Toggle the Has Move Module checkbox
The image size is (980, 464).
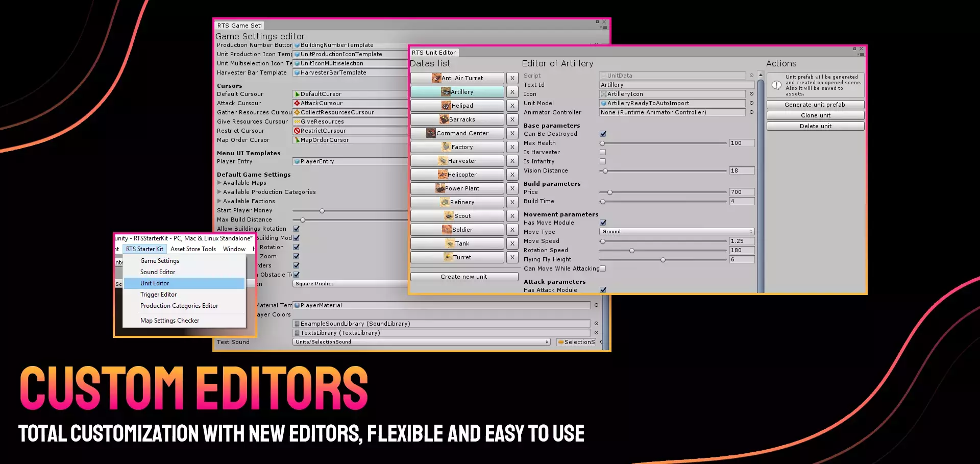pyautogui.click(x=603, y=223)
